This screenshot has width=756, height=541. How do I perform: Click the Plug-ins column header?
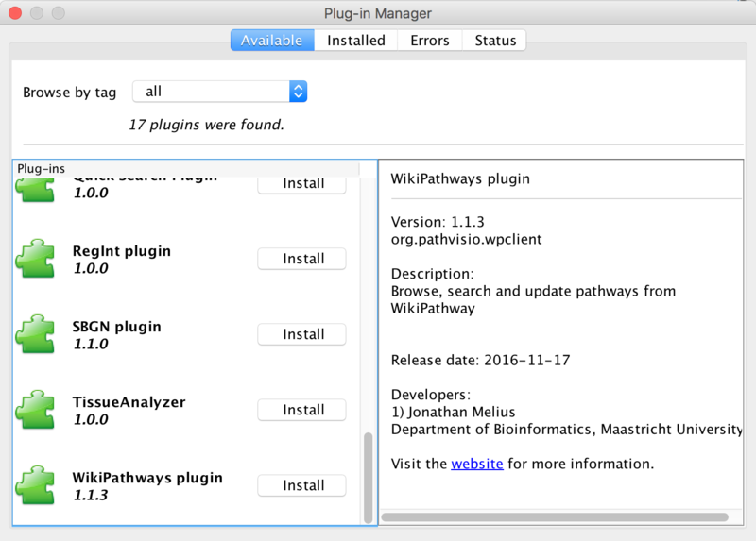point(188,169)
